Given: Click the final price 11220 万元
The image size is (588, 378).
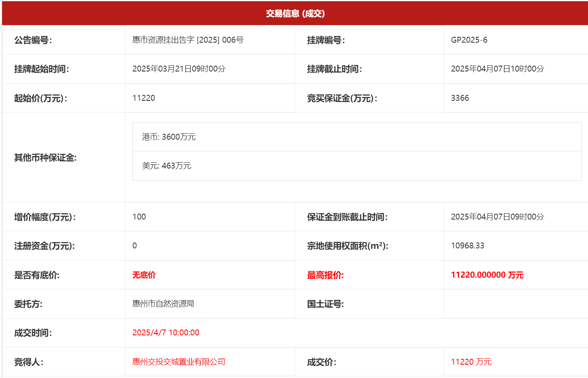Looking at the screenshot, I should click(x=471, y=362).
